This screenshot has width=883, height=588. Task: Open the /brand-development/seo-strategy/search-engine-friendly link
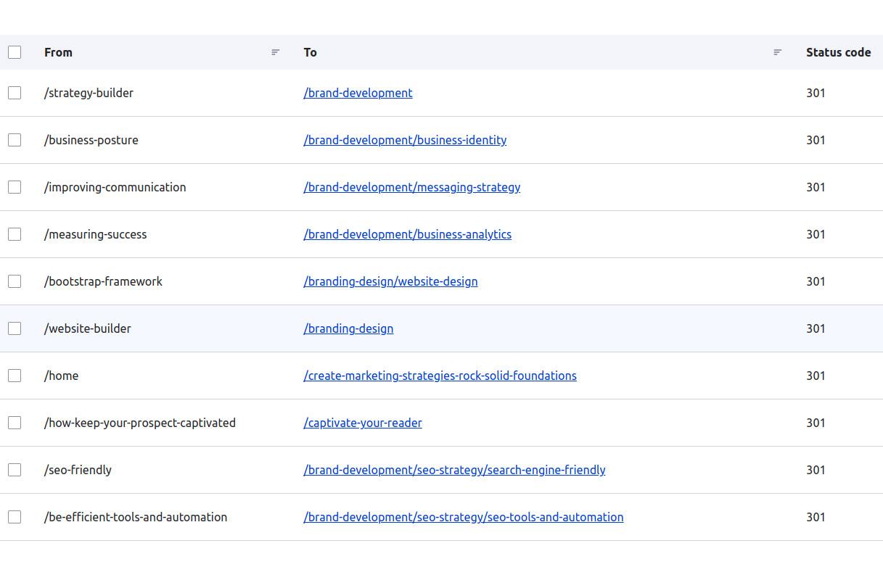[x=454, y=469]
